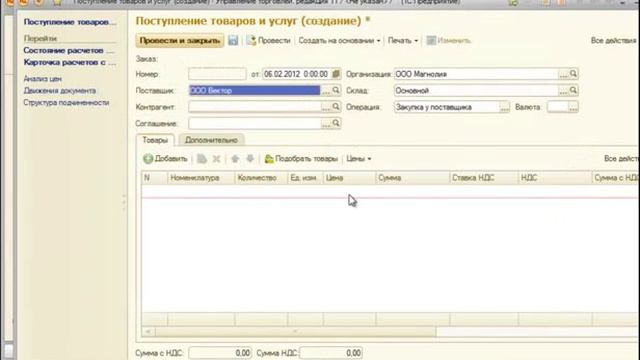
Task: Click ellipsis button in Контрагент field
Action: pyautogui.click(x=326, y=107)
